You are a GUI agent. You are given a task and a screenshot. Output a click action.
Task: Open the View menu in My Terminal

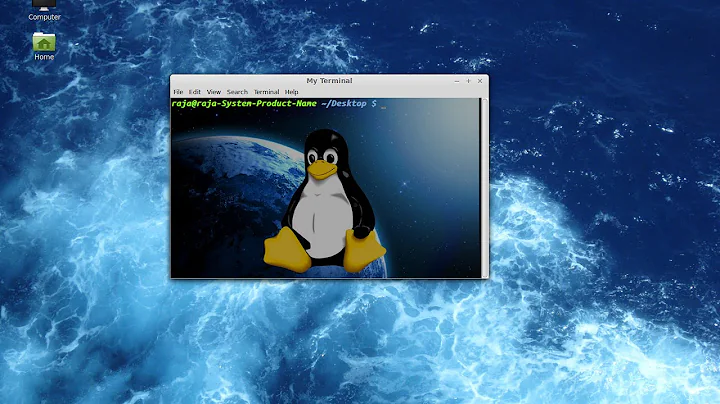pos(214,92)
